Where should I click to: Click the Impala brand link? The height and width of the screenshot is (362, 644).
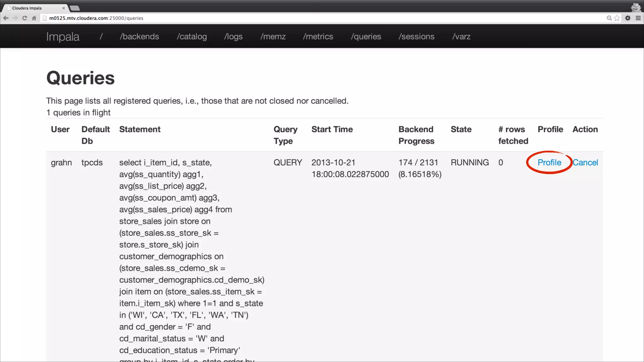click(x=63, y=37)
